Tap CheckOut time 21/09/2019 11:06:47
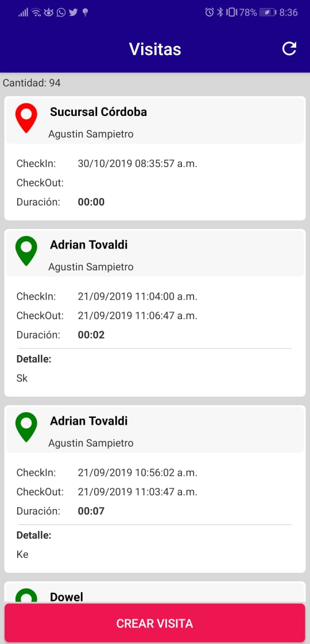This screenshot has height=644, width=310. [x=138, y=316]
